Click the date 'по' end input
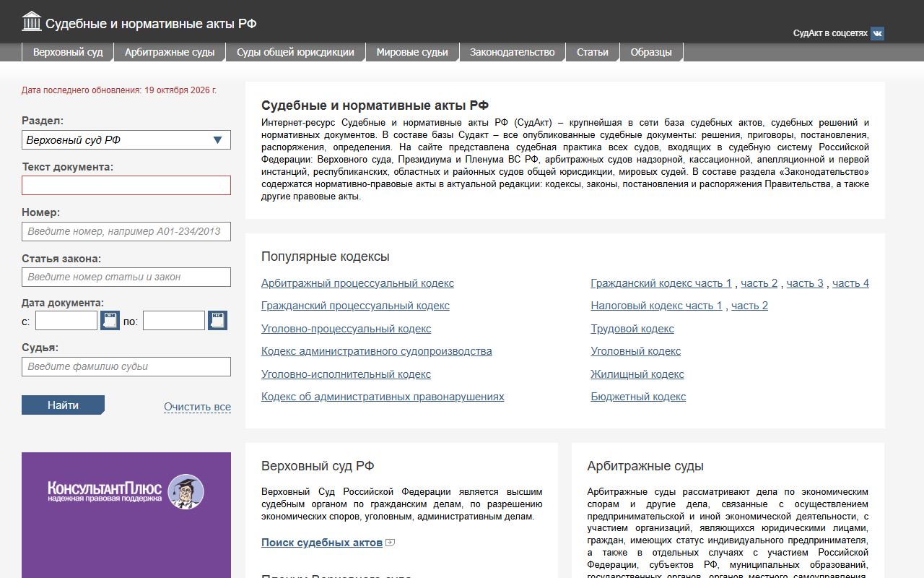This screenshot has height=578, width=924. pyautogui.click(x=174, y=320)
